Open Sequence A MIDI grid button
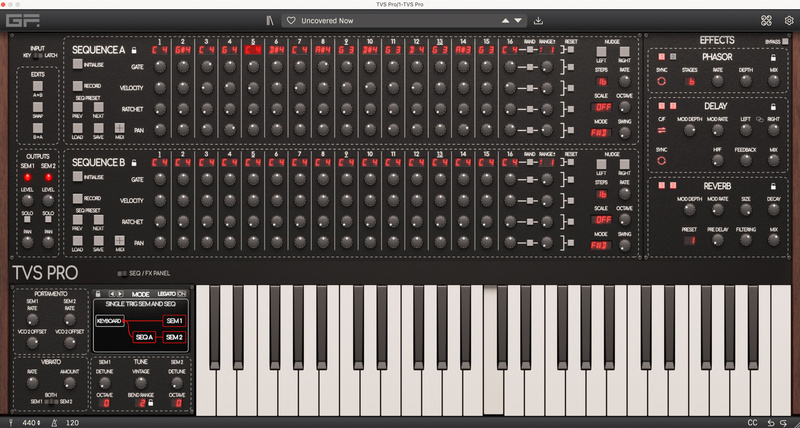Screen dimensions: 800x428 point(120,128)
